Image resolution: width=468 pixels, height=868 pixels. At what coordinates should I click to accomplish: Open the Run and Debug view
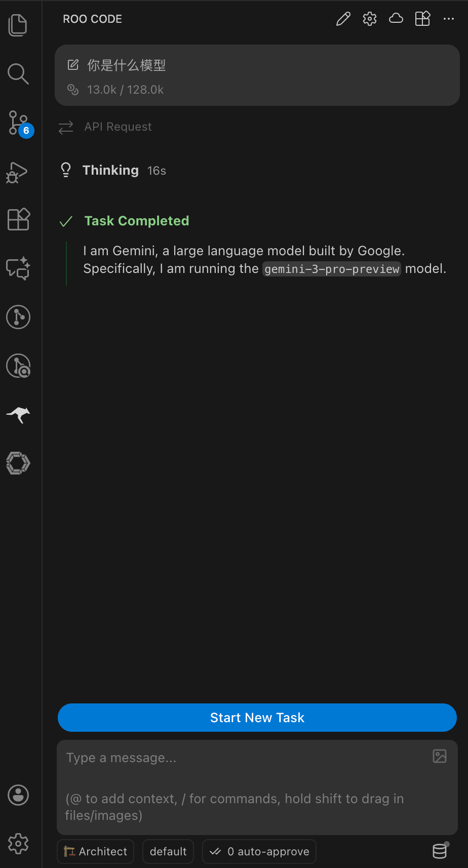[18, 172]
